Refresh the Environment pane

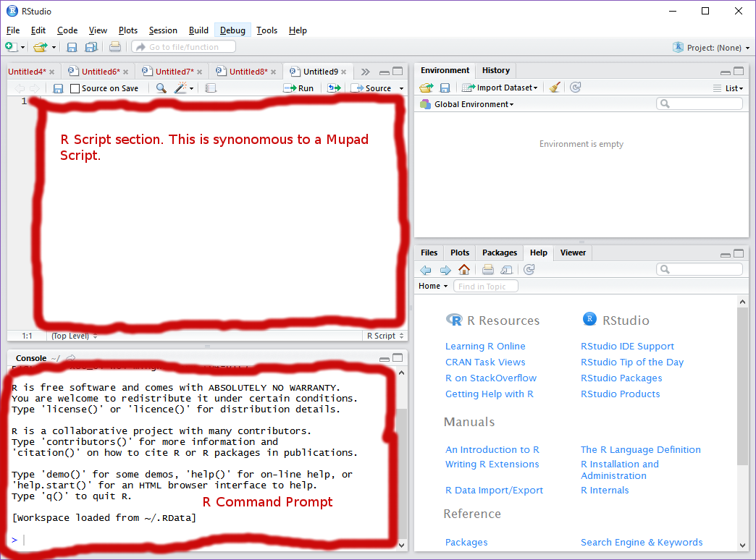click(575, 88)
